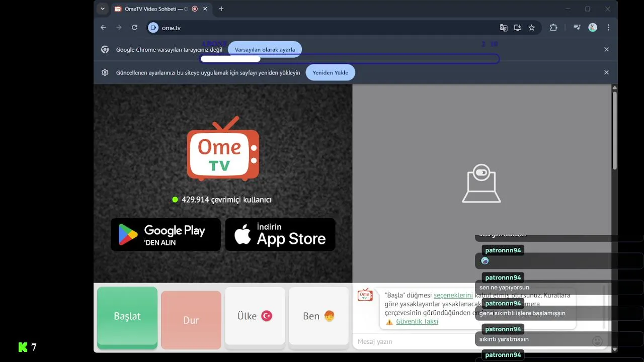Bookmark this page with the star
This screenshot has width=644, height=362.
point(532,28)
